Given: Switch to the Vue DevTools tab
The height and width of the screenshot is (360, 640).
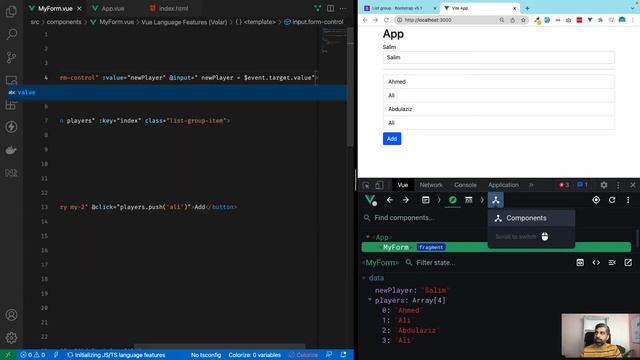Looking at the screenshot, I should [403, 185].
